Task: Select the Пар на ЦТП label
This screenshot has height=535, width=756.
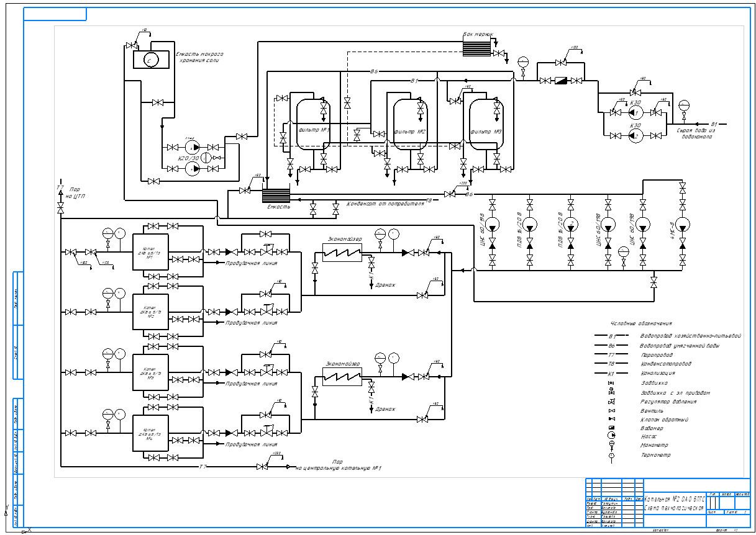Action: tap(73, 193)
